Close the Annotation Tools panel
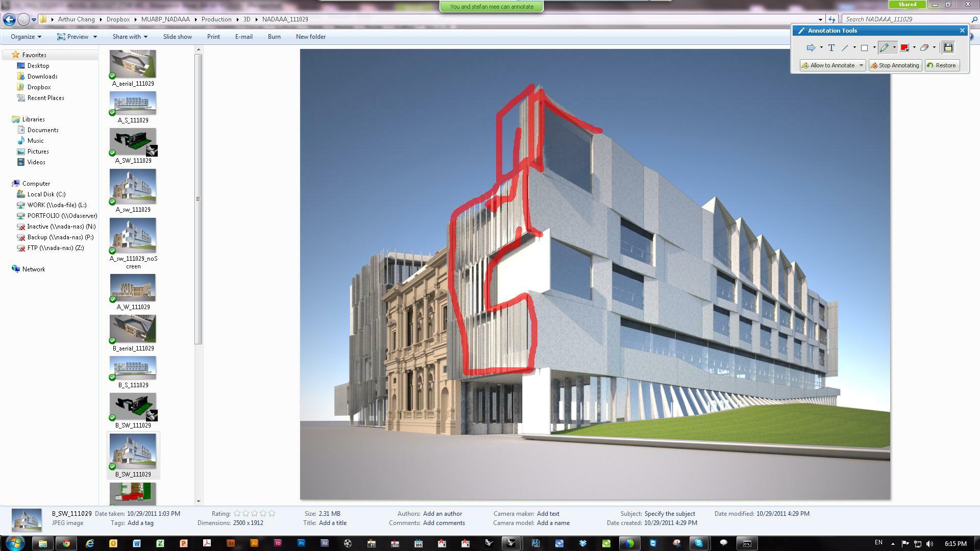Image resolution: width=980 pixels, height=551 pixels. pos(962,31)
